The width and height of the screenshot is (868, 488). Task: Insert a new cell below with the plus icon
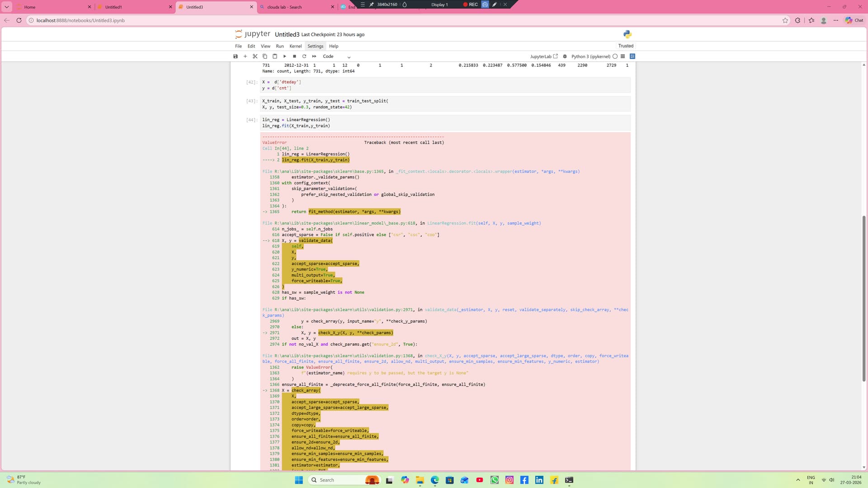[x=245, y=56]
